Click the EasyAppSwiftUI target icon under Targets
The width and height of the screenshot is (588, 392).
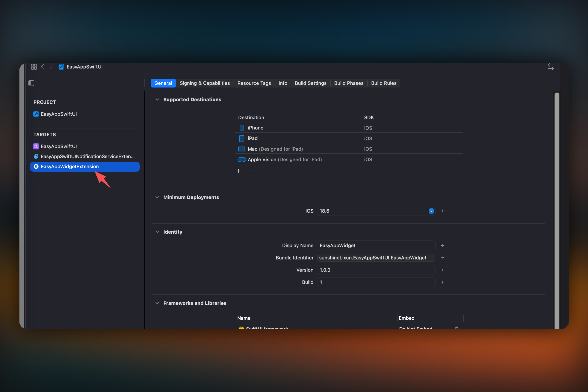36,146
